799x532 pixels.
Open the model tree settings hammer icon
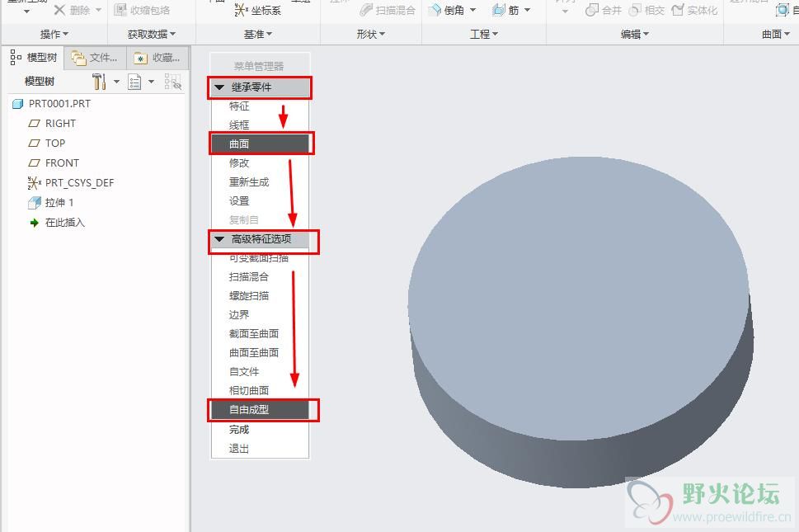[99, 82]
